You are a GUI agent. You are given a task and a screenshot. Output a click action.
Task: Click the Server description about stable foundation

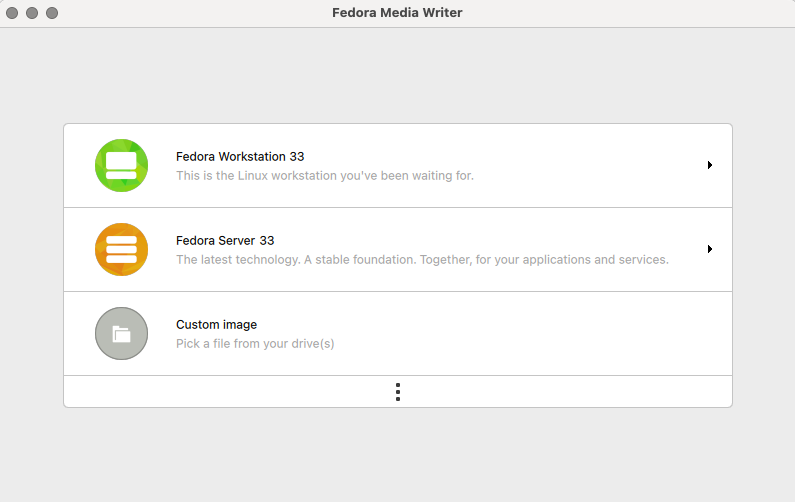tap(421, 260)
